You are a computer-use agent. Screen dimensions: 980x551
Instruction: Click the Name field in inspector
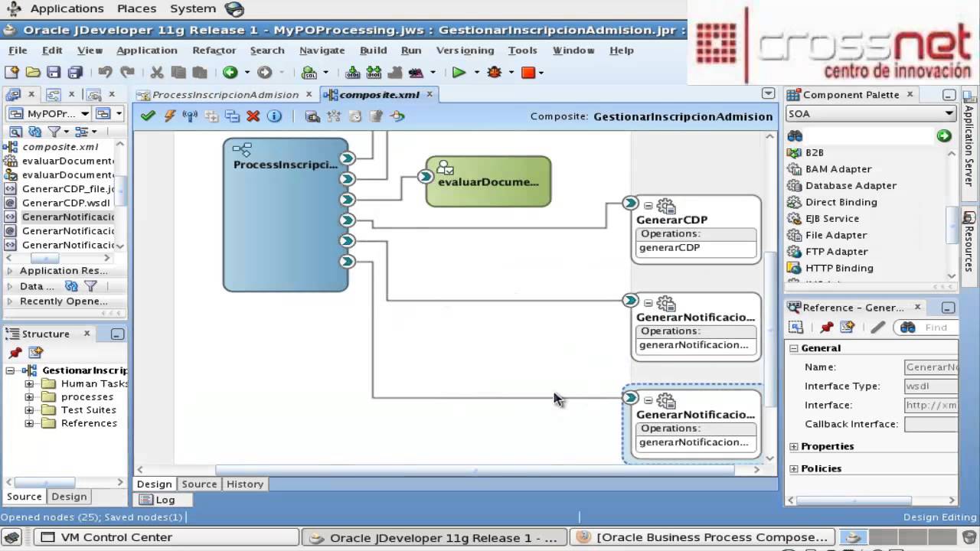[931, 367]
